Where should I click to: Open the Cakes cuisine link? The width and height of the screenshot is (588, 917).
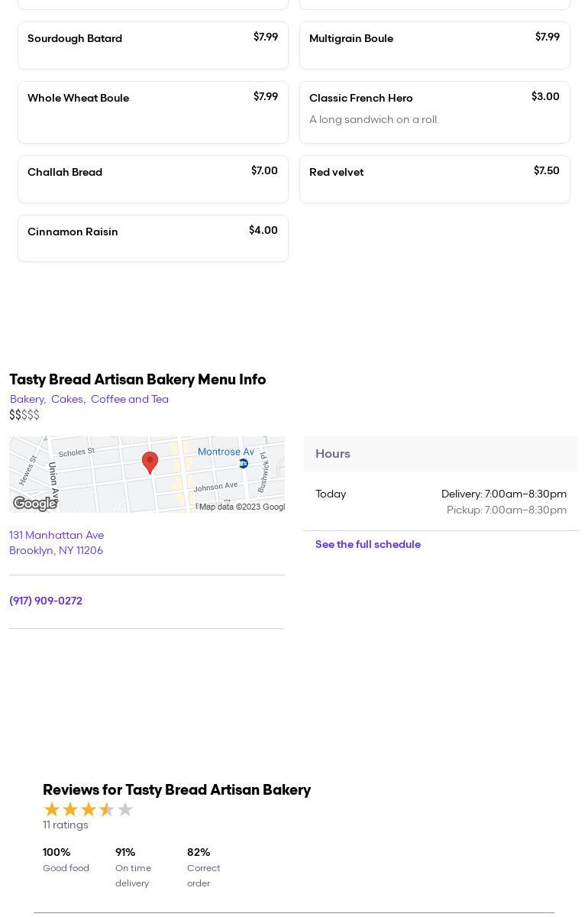[67, 399]
